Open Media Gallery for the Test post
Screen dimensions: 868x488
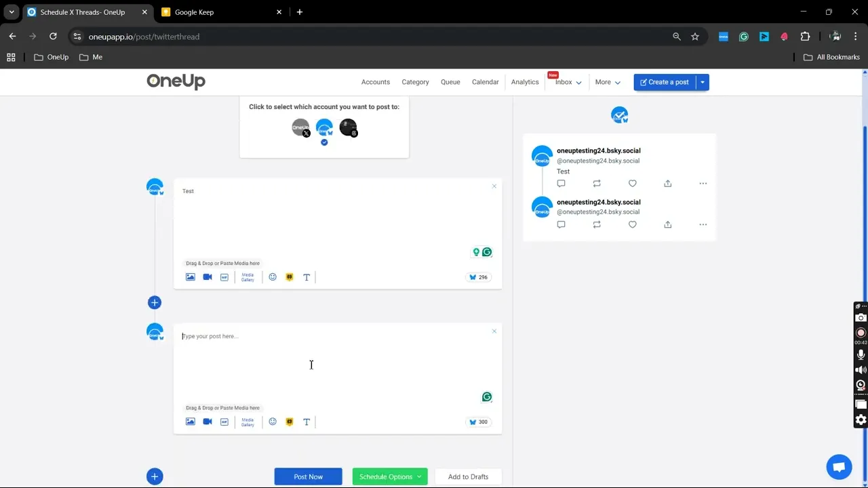point(248,277)
